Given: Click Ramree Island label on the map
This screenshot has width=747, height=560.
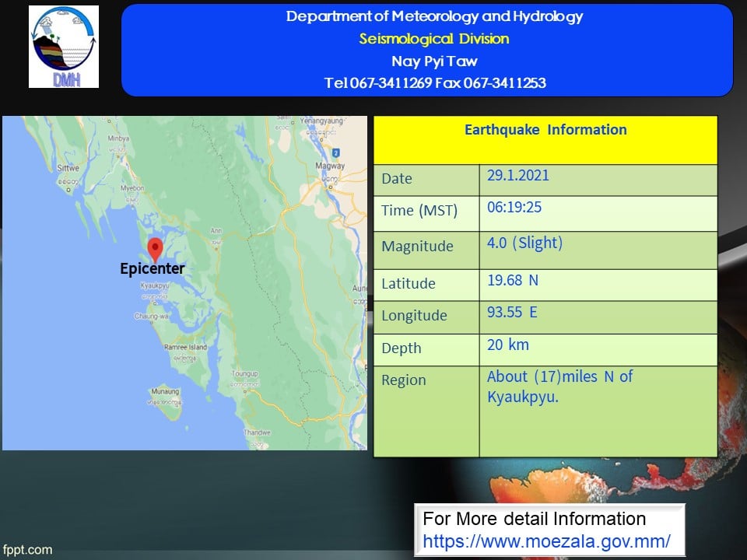Looking at the screenshot, I should [185, 347].
